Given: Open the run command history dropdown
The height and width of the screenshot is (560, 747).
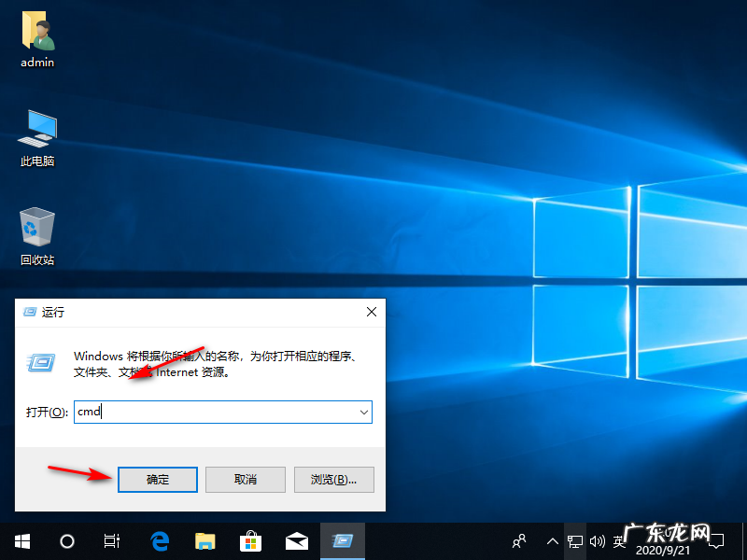Looking at the screenshot, I should pyautogui.click(x=364, y=412).
